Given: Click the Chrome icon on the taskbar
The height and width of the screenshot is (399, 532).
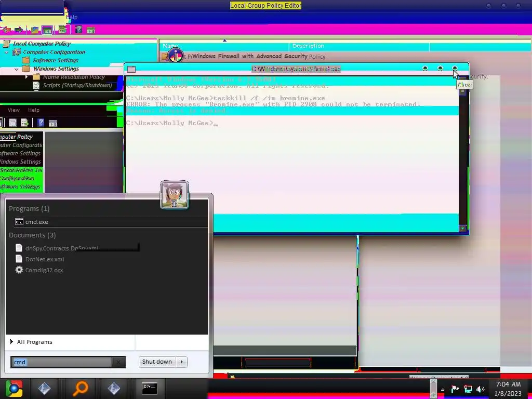Looking at the screenshot, I should click(x=14, y=388).
